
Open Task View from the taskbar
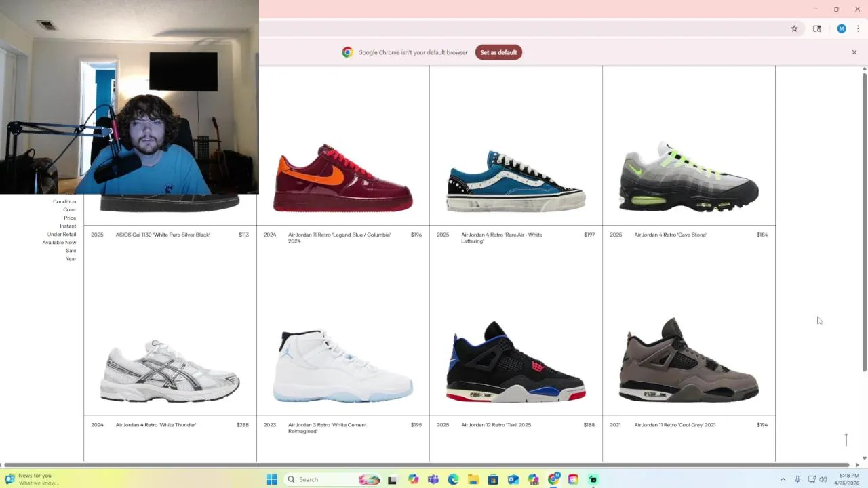coord(392,479)
